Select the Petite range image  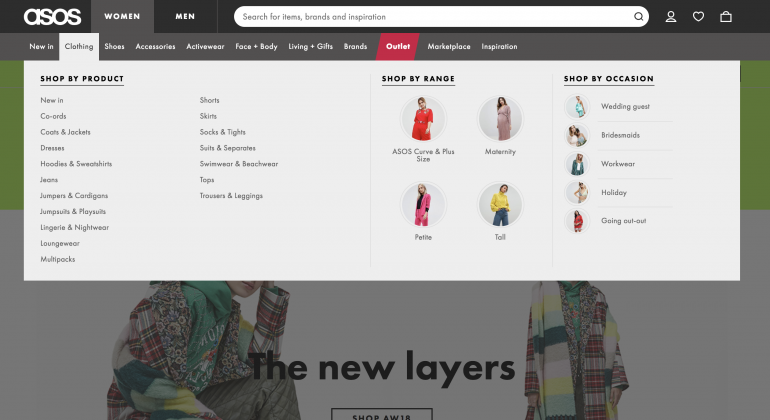(x=423, y=205)
